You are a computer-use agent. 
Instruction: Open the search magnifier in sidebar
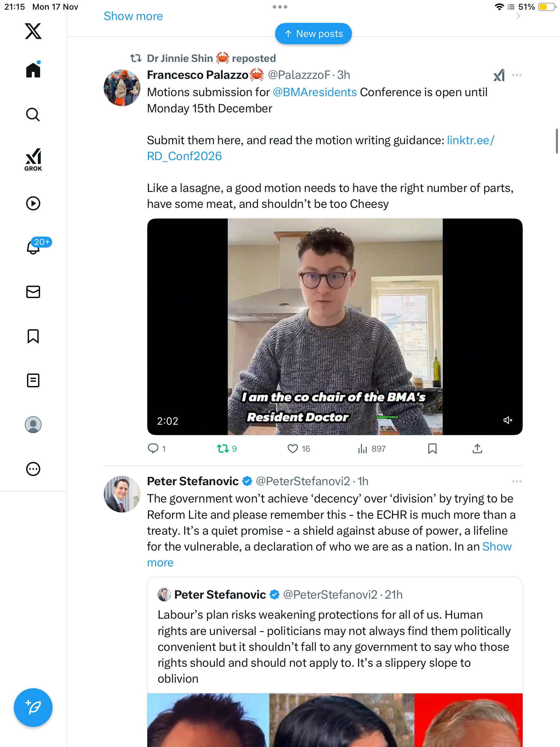point(33,114)
